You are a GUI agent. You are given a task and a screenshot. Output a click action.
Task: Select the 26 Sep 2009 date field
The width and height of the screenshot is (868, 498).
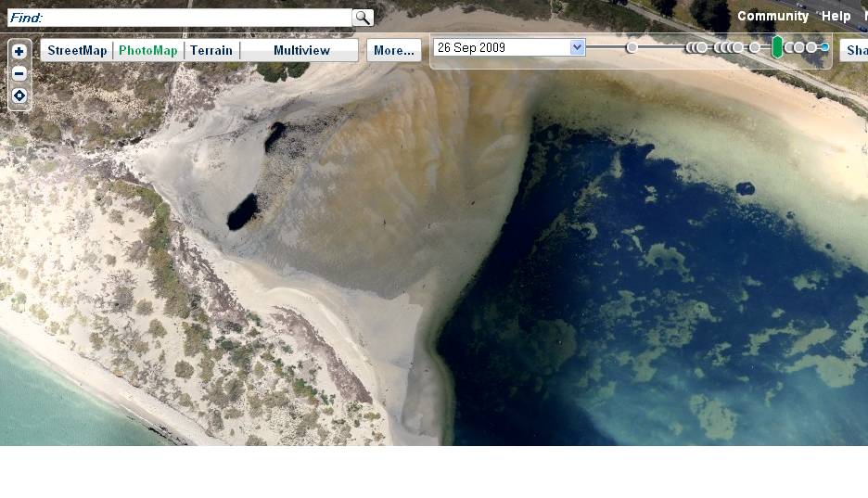click(x=501, y=47)
